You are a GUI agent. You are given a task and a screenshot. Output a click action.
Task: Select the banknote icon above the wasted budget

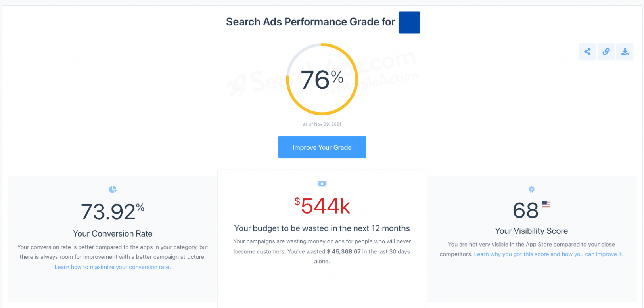click(x=322, y=183)
